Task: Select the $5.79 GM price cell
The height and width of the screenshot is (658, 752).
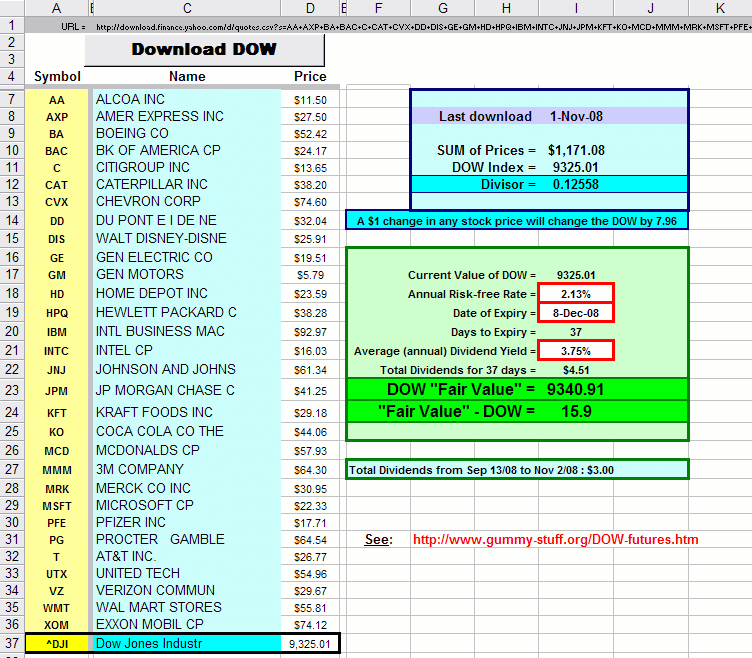Action: (x=310, y=275)
